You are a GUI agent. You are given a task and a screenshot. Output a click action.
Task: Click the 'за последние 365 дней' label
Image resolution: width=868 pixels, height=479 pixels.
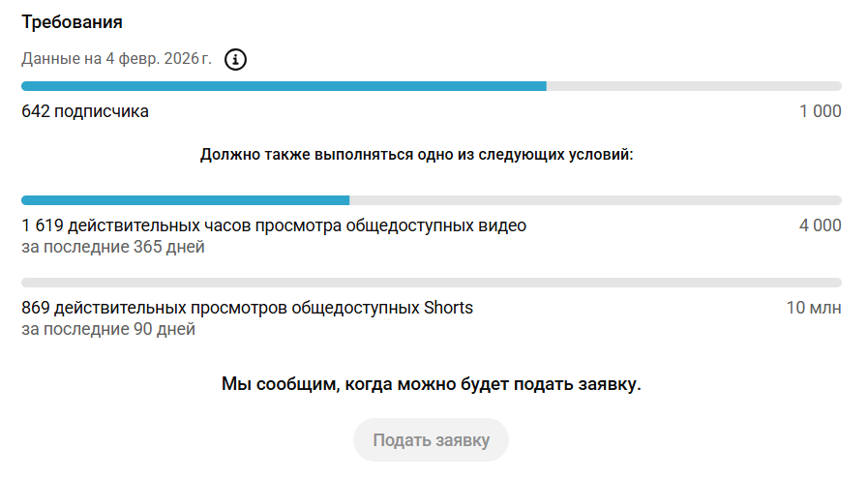[113, 247]
